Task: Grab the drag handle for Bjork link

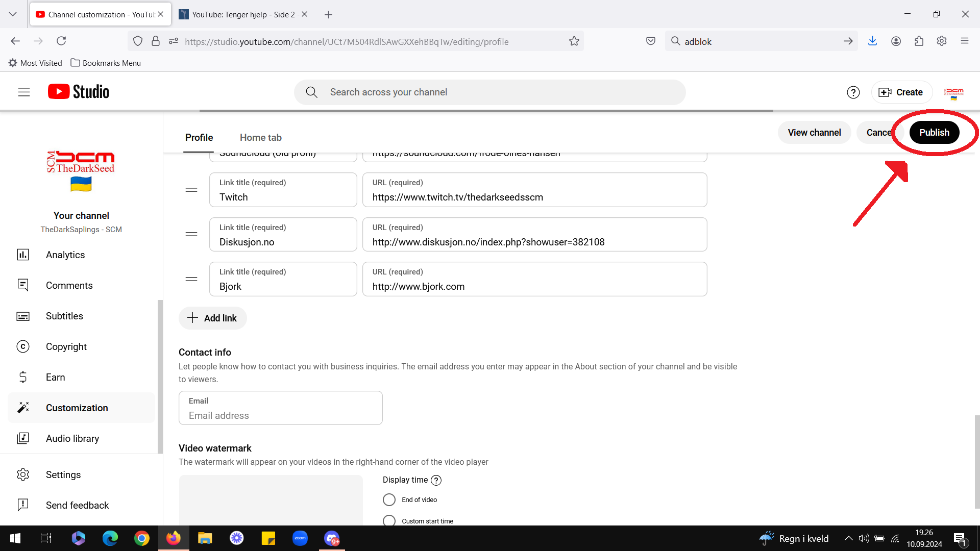Action: coord(191,279)
